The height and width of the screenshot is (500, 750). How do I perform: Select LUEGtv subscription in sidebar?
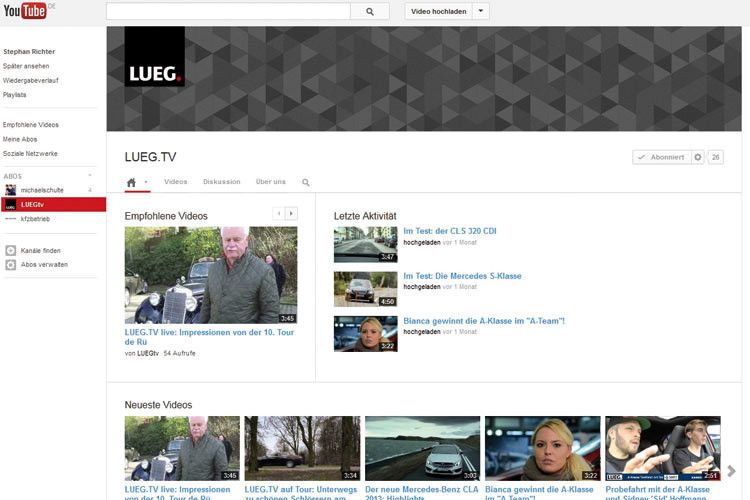click(x=53, y=204)
